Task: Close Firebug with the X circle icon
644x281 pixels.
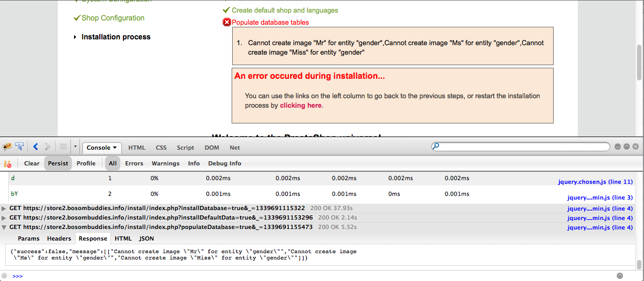Action: tap(636, 147)
